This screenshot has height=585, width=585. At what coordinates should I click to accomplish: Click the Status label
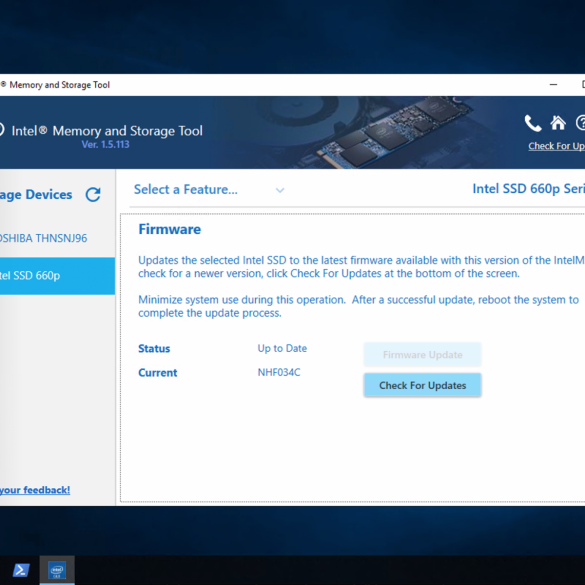pyautogui.click(x=154, y=348)
